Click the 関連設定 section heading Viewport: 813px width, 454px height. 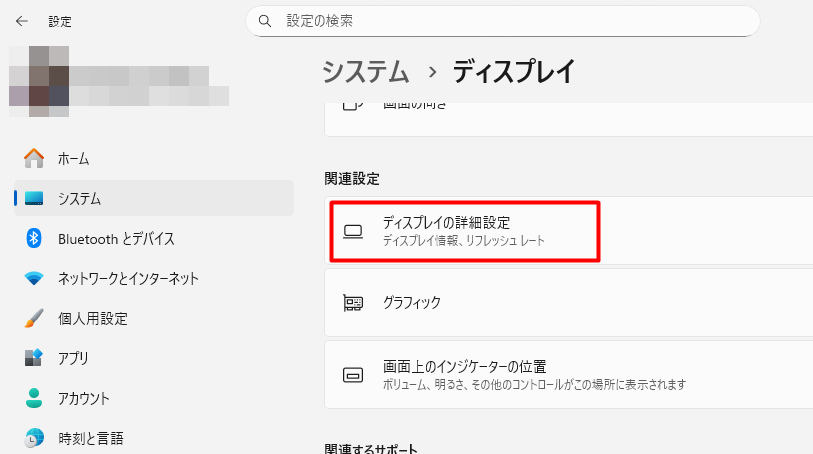352,179
